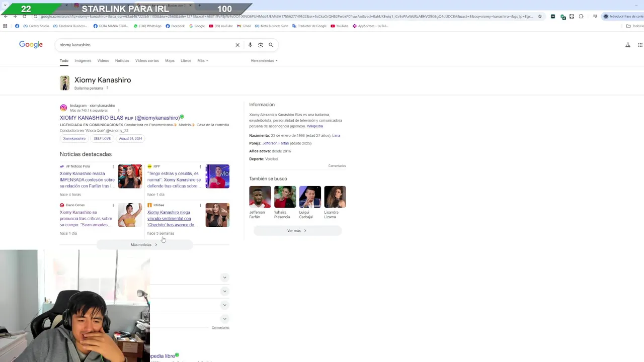Switch to the Videos cortos tab

pos(147,60)
